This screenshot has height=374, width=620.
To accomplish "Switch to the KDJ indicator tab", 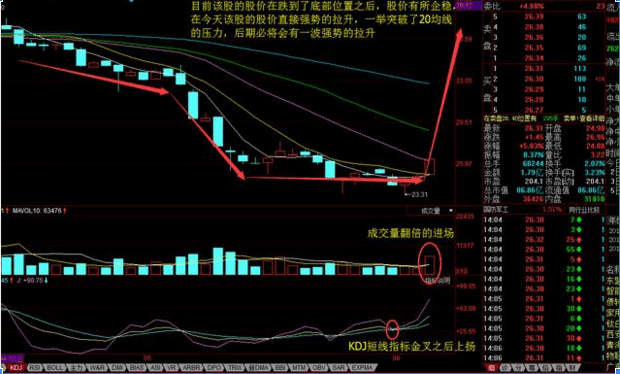I will [x=16, y=368].
